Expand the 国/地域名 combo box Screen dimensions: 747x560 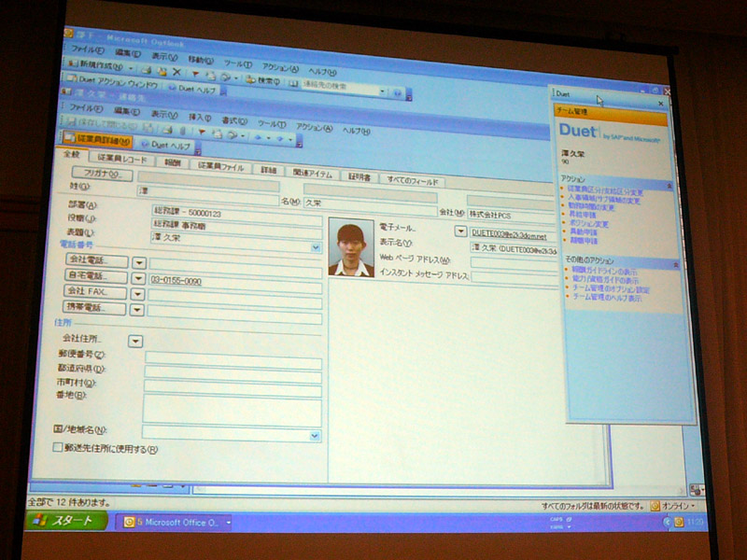click(x=314, y=434)
